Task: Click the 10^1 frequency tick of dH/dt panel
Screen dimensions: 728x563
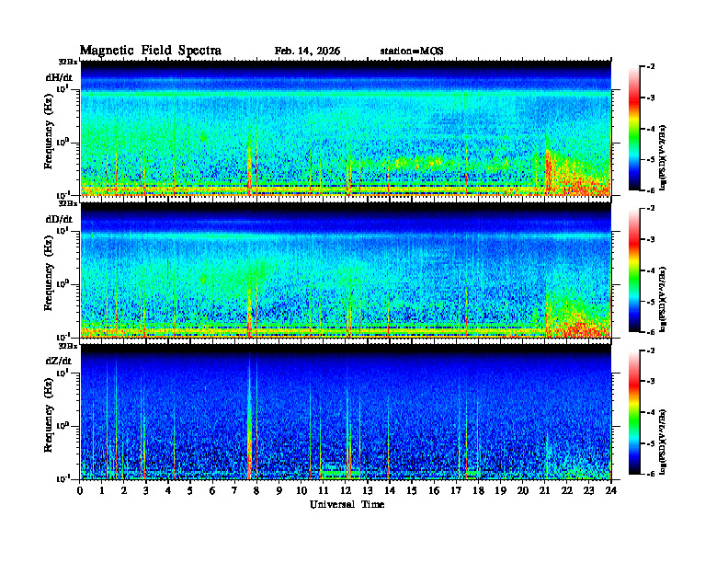Action: [63, 88]
